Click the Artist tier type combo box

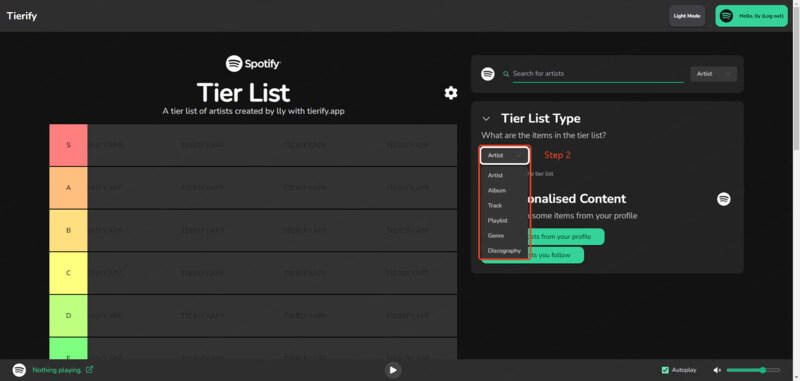504,155
